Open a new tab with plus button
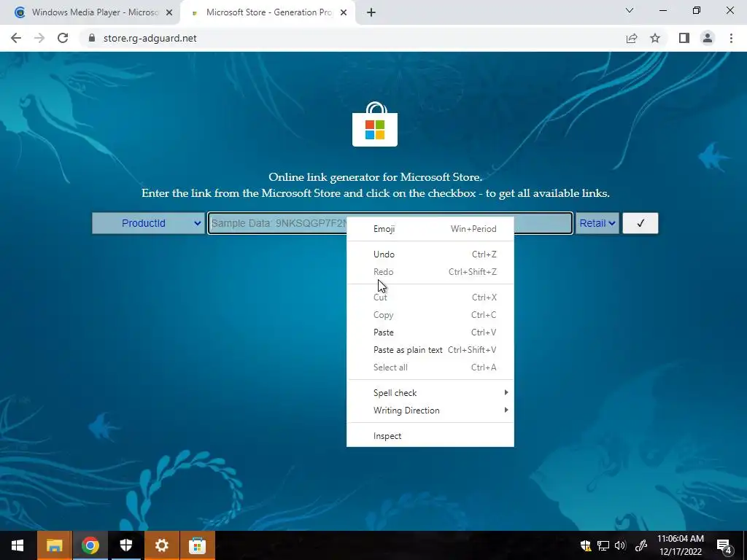Image resolution: width=747 pixels, height=560 pixels. pyautogui.click(x=371, y=13)
